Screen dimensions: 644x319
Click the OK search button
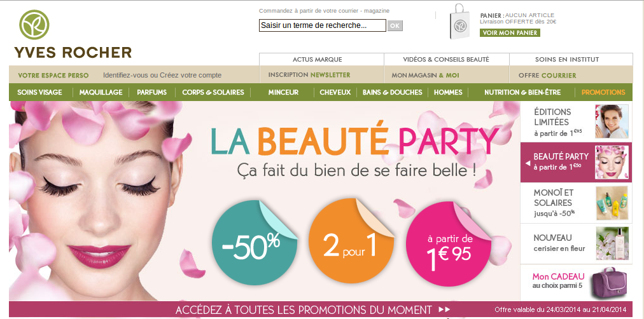pos(395,26)
